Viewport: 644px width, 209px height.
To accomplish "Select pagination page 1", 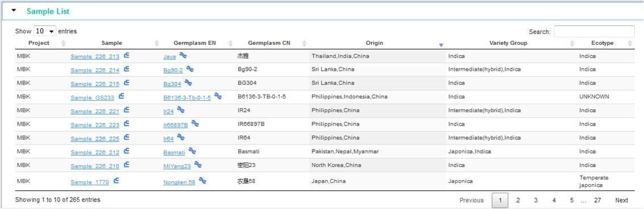I will [500, 201].
